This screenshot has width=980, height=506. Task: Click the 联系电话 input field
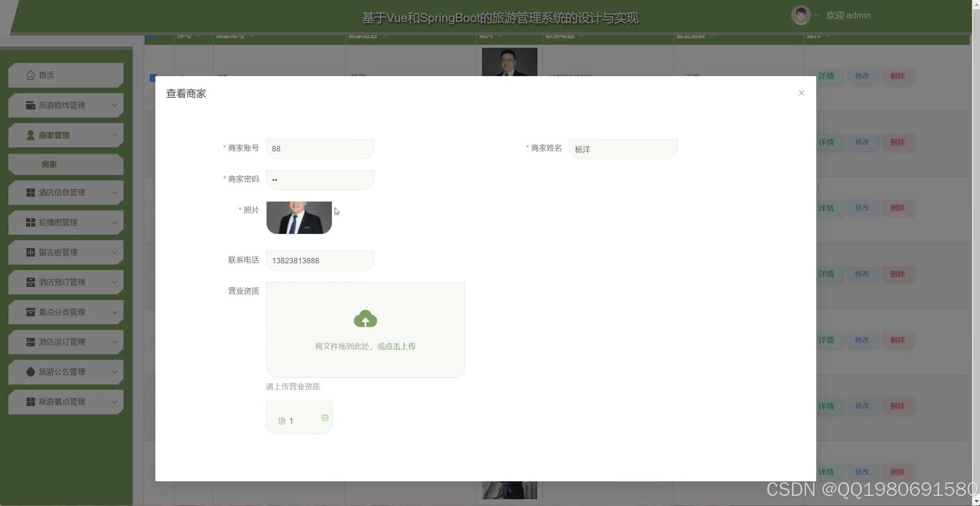(x=320, y=261)
